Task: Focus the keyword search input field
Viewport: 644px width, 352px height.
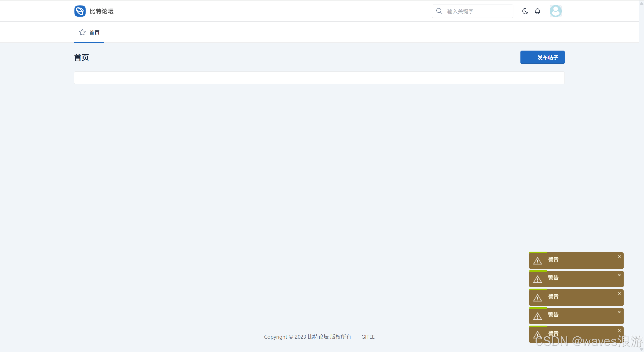Action: point(478,11)
